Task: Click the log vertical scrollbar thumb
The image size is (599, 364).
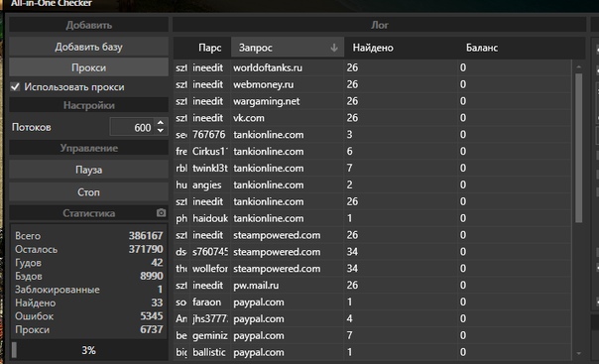Action: tap(579, 148)
